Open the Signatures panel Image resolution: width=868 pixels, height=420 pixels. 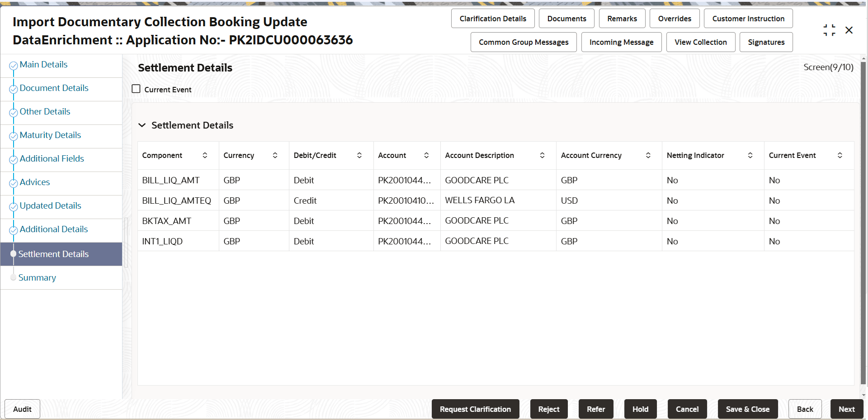click(766, 42)
